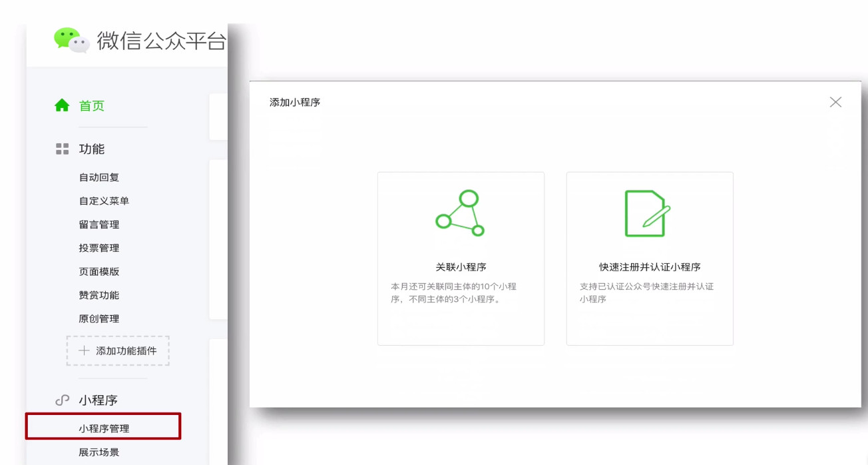Click the 添加功能插件 button
This screenshot has height=465, width=868.
click(x=118, y=351)
